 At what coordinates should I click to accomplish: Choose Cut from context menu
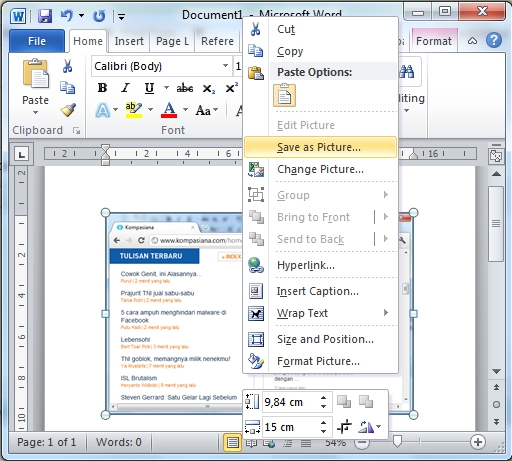click(321, 29)
